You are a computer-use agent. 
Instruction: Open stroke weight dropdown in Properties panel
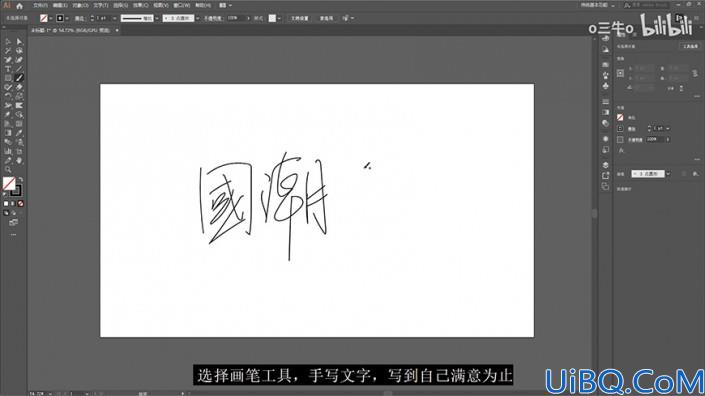(x=668, y=129)
